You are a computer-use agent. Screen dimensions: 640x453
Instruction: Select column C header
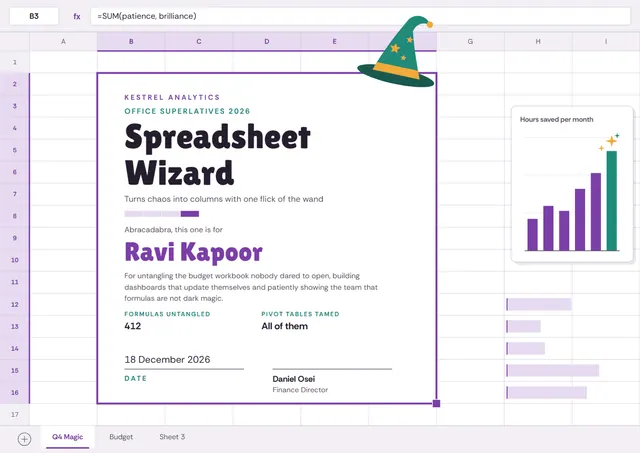199,41
